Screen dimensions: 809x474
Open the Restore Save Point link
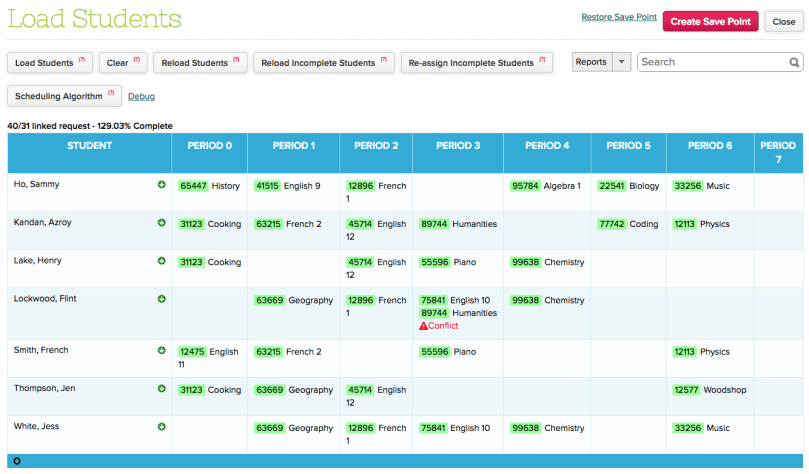618,18
